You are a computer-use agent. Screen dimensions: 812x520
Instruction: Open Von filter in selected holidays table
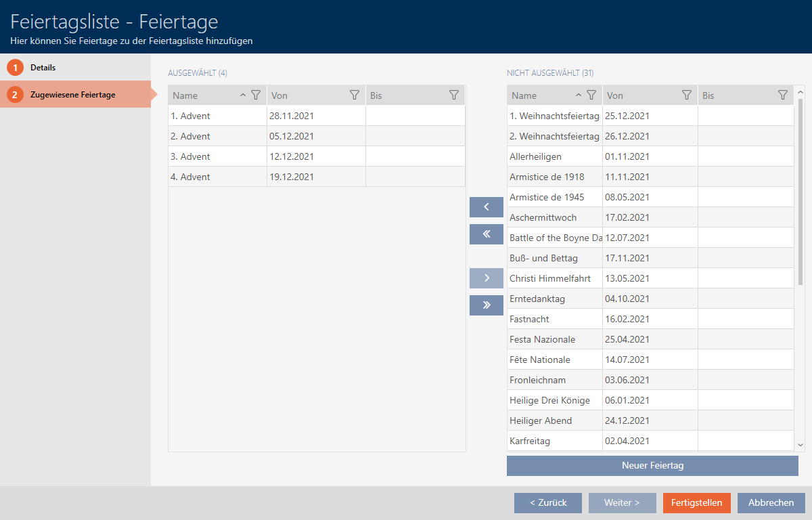coord(354,95)
